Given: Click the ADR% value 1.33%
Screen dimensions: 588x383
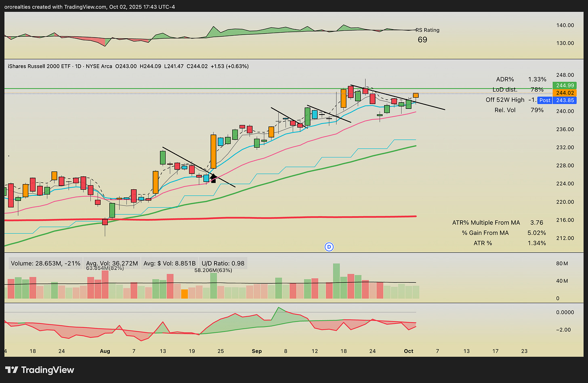Looking at the screenshot, I should [x=537, y=79].
